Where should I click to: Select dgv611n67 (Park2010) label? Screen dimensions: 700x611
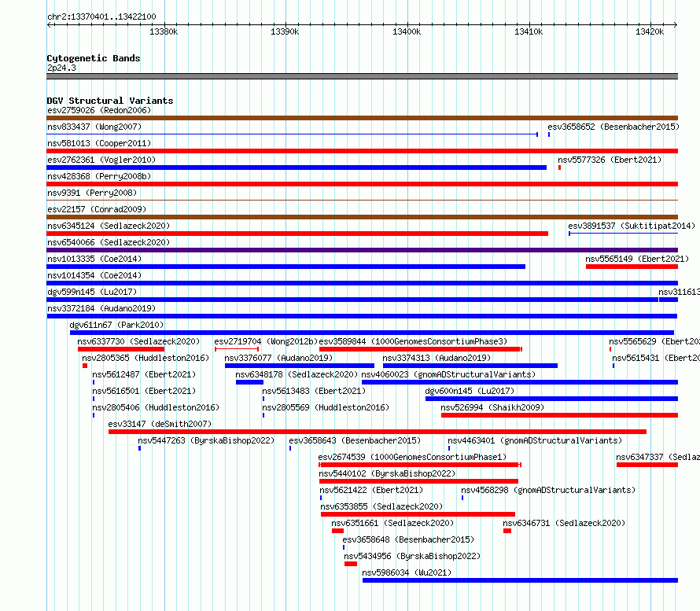(116, 325)
